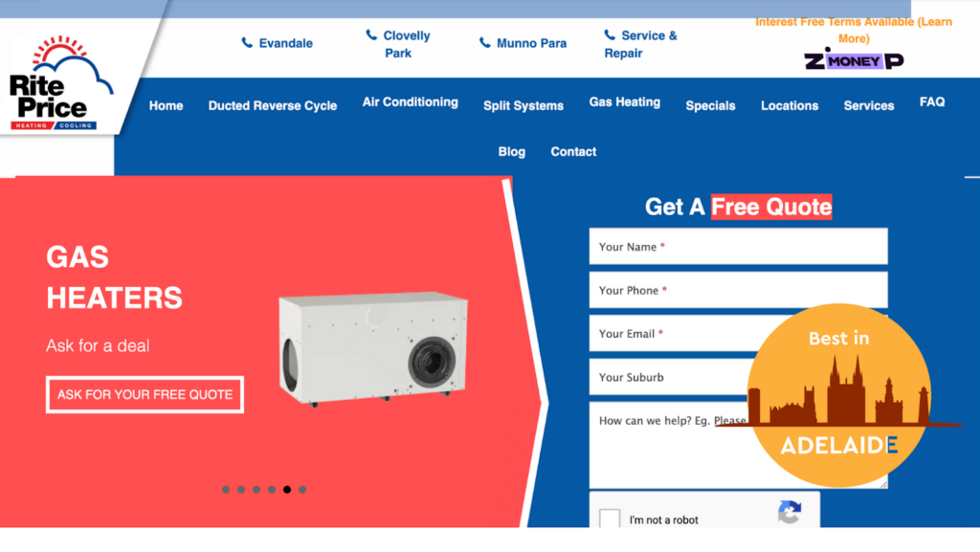The image size is (980, 552).
Task: Open the Gas Heating menu item
Action: click(624, 101)
